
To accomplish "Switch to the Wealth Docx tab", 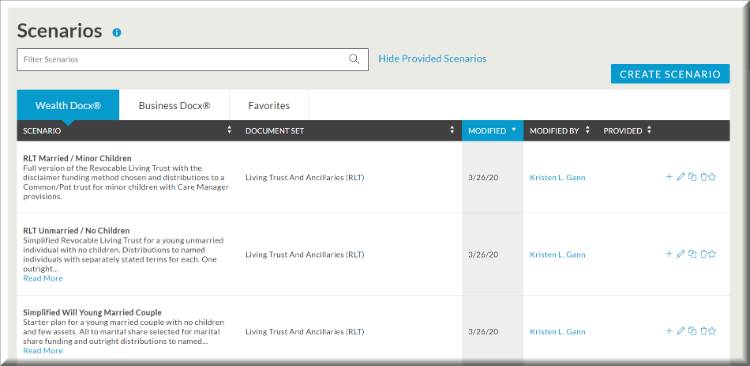I will [68, 105].
